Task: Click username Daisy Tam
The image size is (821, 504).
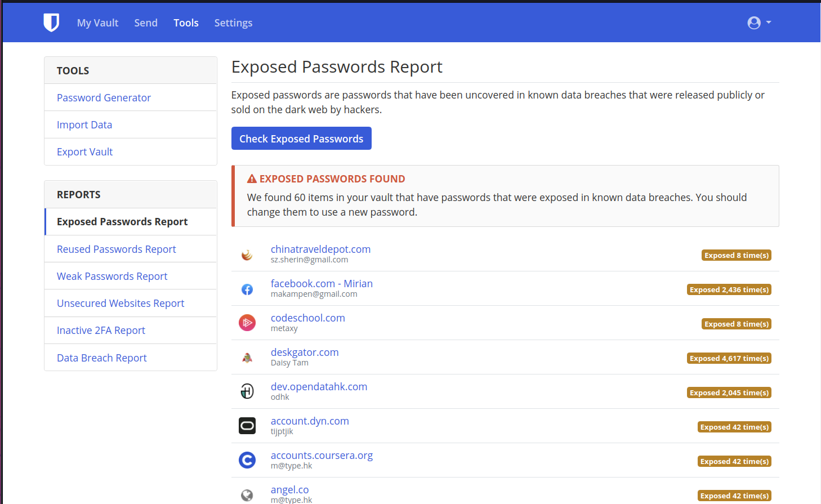Action: 289,363
